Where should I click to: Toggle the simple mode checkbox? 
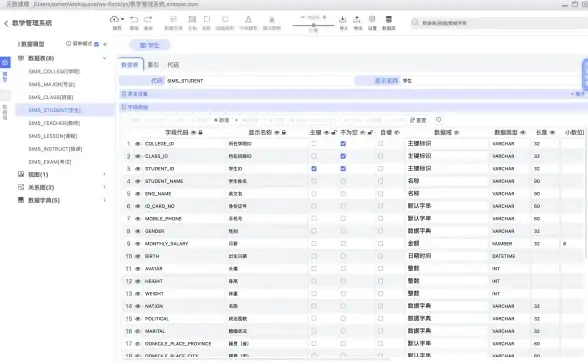96,44
